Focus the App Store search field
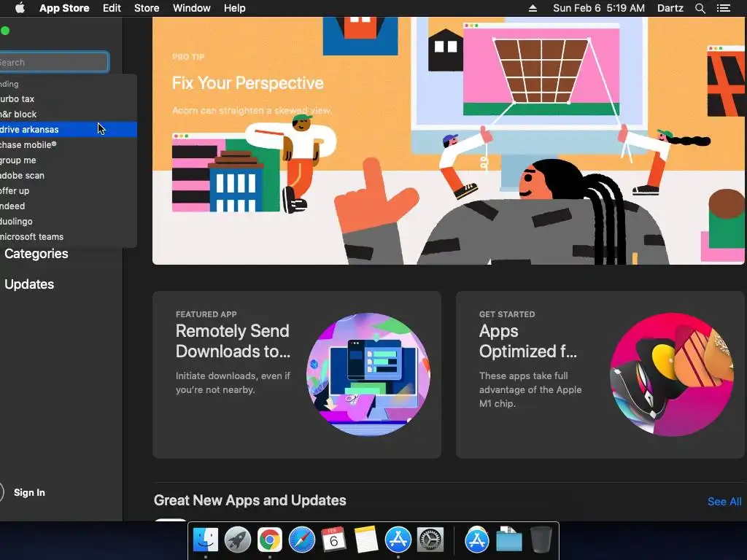Viewport: 747px width, 560px height. 54,63
